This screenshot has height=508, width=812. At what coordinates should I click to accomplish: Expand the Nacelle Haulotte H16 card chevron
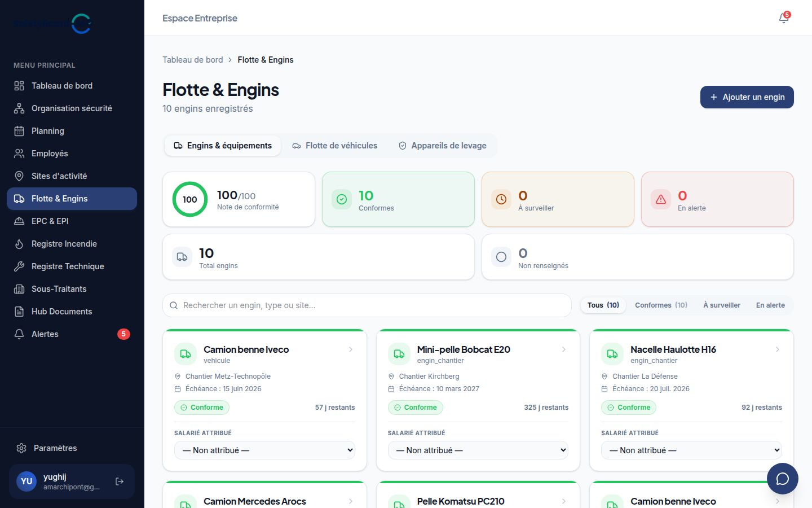[778, 349]
